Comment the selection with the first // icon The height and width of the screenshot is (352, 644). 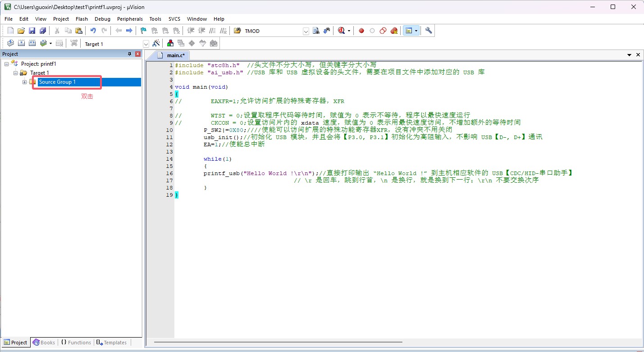tap(212, 31)
